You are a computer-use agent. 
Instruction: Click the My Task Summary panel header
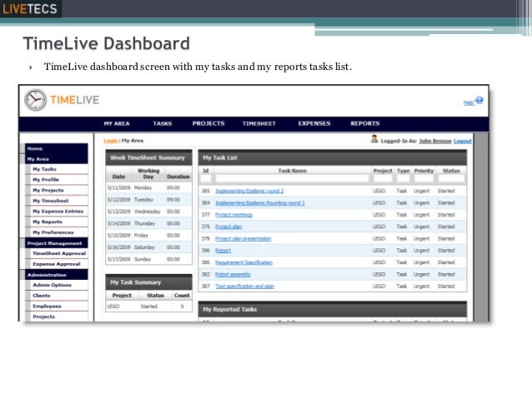tap(149, 282)
